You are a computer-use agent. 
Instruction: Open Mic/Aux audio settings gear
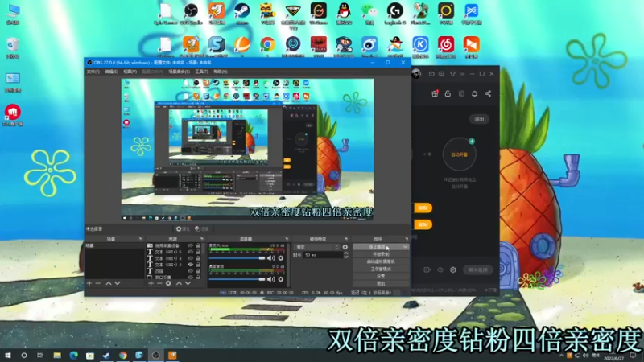click(x=280, y=258)
